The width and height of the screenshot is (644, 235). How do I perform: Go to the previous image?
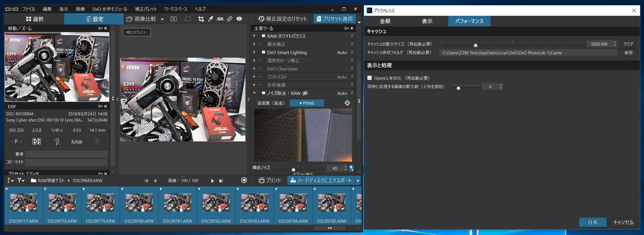155,181
